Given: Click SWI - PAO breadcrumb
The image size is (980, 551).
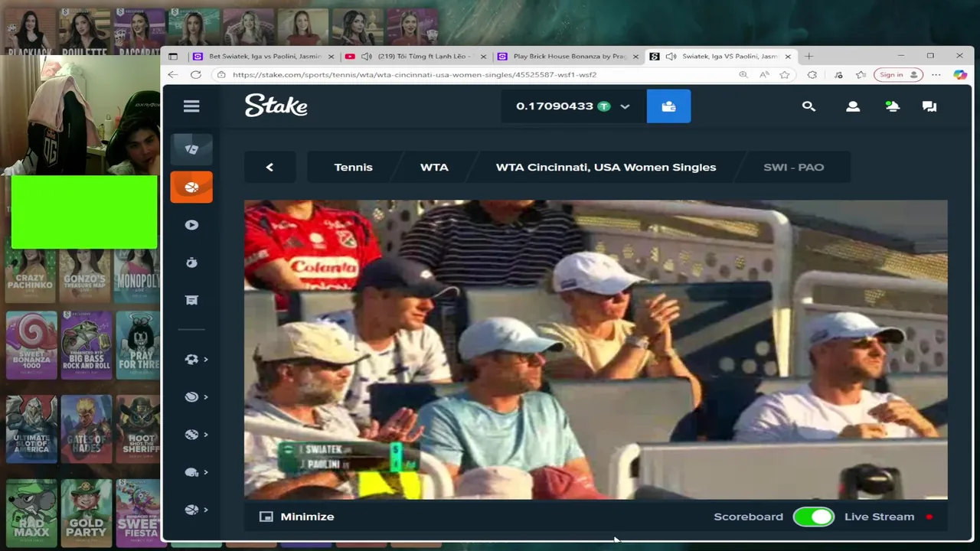Looking at the screenshot, I should [x=793, y=167].
